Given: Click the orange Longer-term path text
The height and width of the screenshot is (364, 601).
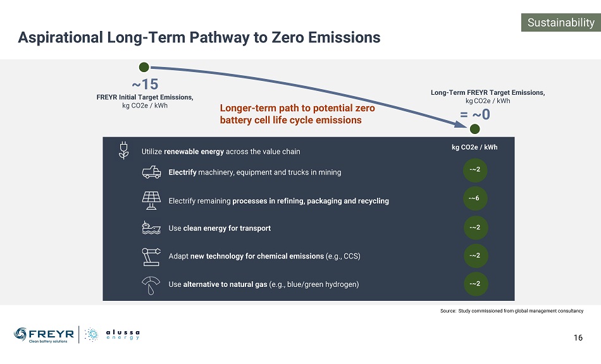Looking at the screenshot, I should pyautogui.click(x=297, y=114).
